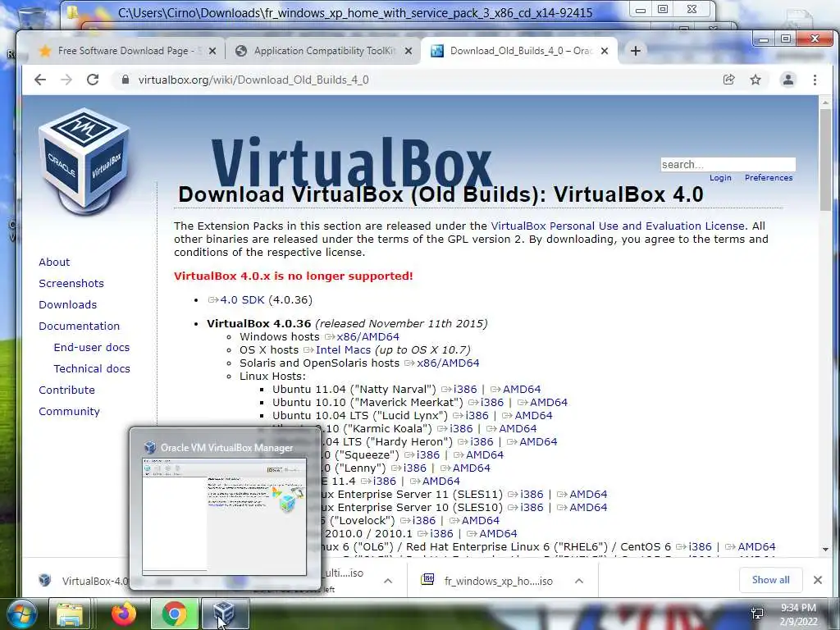Close the Download_Old_Builds_4_0 tab
Screen dimensions: 840x630
coord(605,51)
